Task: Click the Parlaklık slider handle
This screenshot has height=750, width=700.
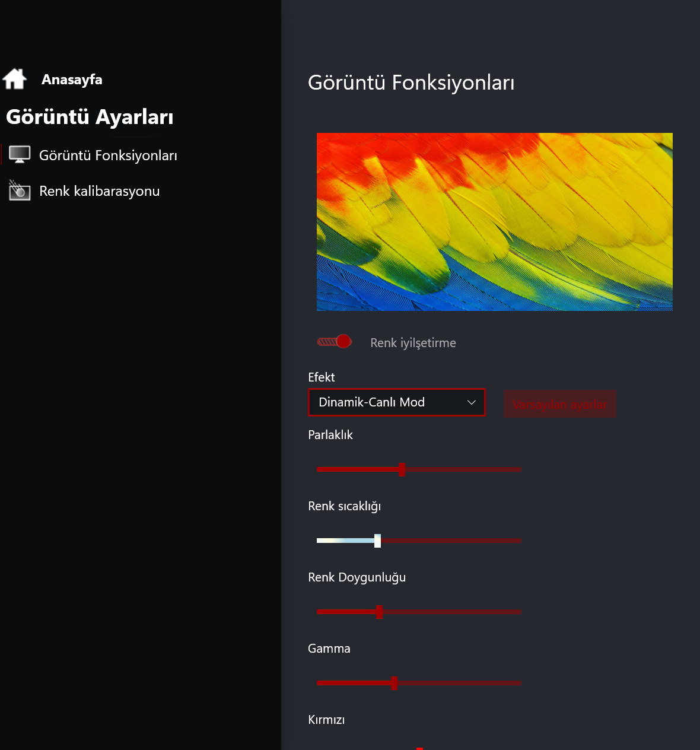Action: [x=402, y=469]
